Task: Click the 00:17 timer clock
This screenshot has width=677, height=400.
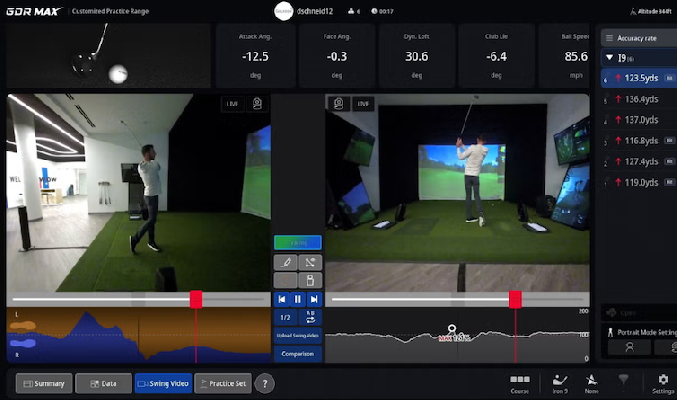Action: [382, 11]
